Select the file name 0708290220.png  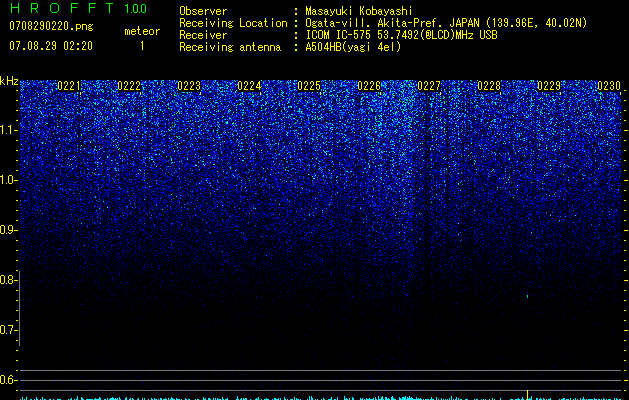pyautogui.click(x=51, y=26)
